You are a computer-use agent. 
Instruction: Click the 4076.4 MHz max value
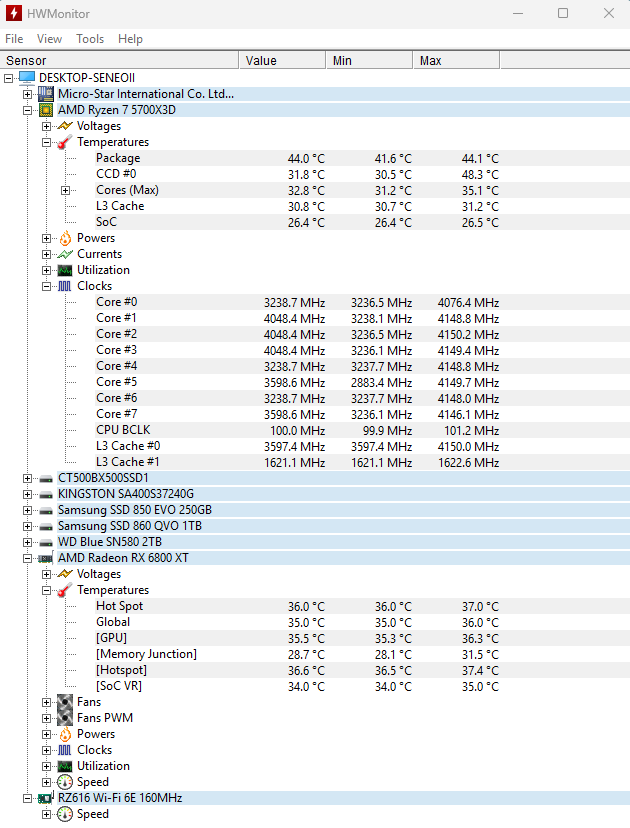(x=468, y=303)
